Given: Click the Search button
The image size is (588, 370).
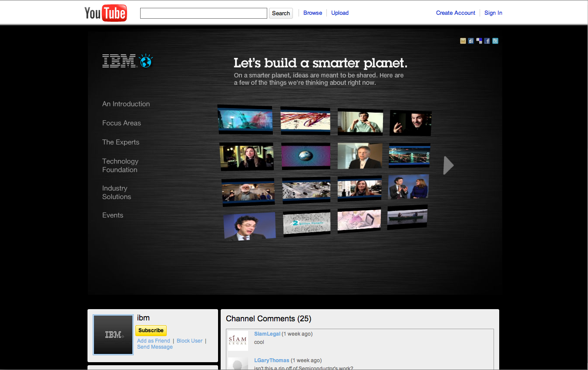Looking at the screenshot, I should tap(281, 13).
